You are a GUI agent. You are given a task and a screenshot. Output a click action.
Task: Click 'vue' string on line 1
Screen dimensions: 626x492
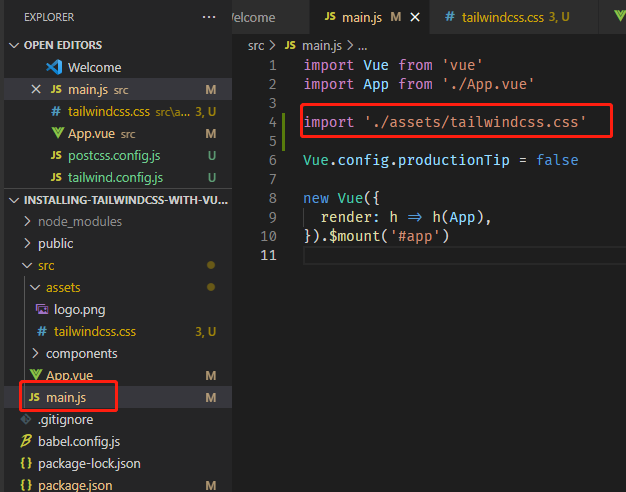pyautogui.click(x=462, y=65)
